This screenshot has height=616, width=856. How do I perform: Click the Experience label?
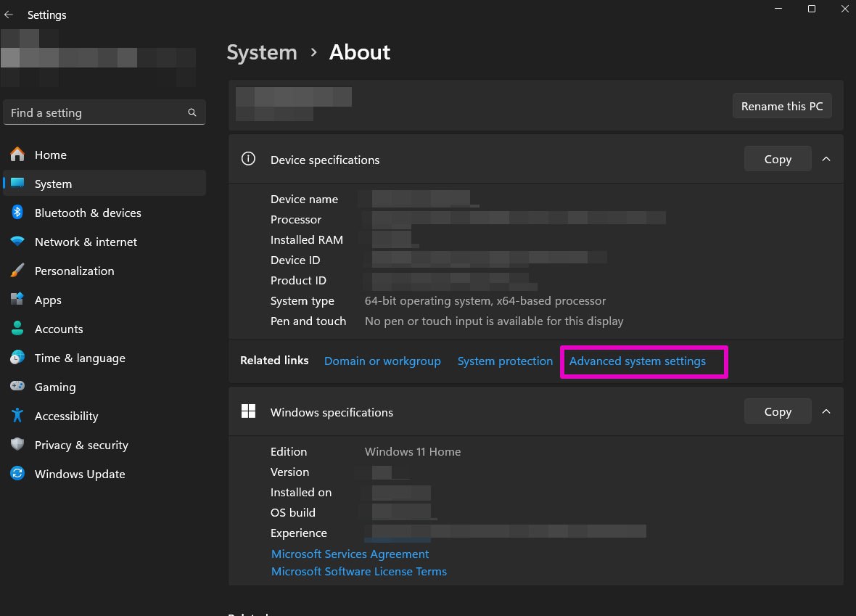coord(299,533)
